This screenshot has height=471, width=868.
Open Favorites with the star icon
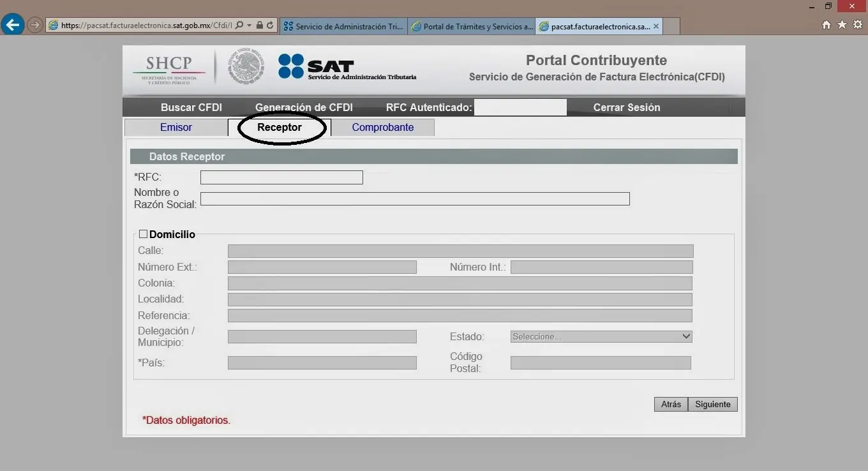click(842, 25)
